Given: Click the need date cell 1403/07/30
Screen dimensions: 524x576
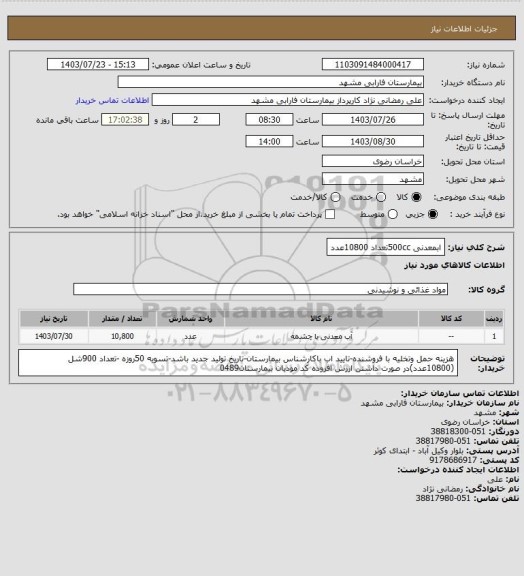Looking at the screenshot, I should tap(54, 336).
